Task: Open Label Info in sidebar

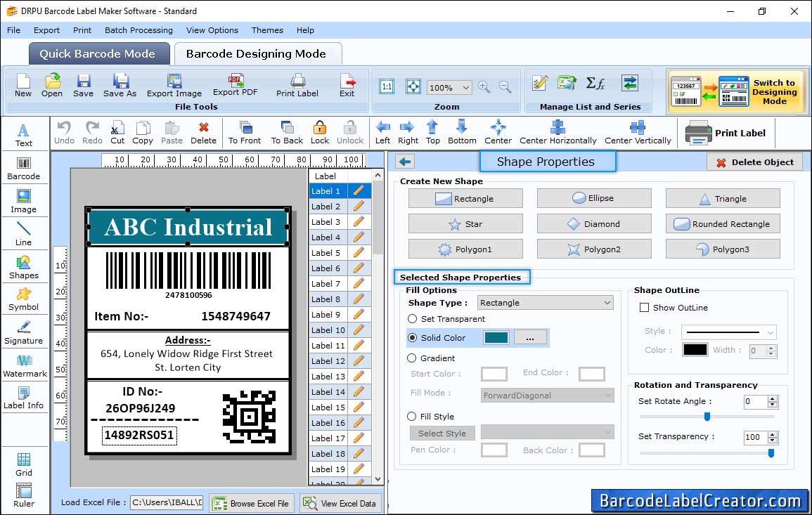Action: click(23, 398)
